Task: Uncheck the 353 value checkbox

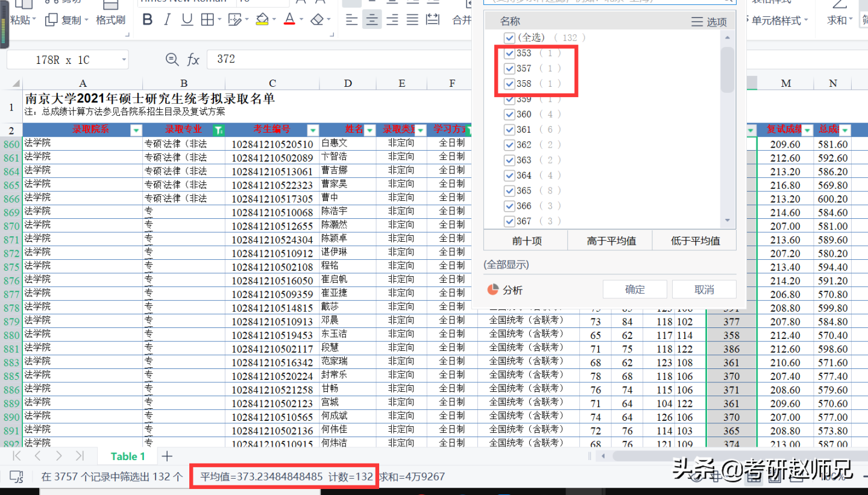Action: click(x=509, y=53)
